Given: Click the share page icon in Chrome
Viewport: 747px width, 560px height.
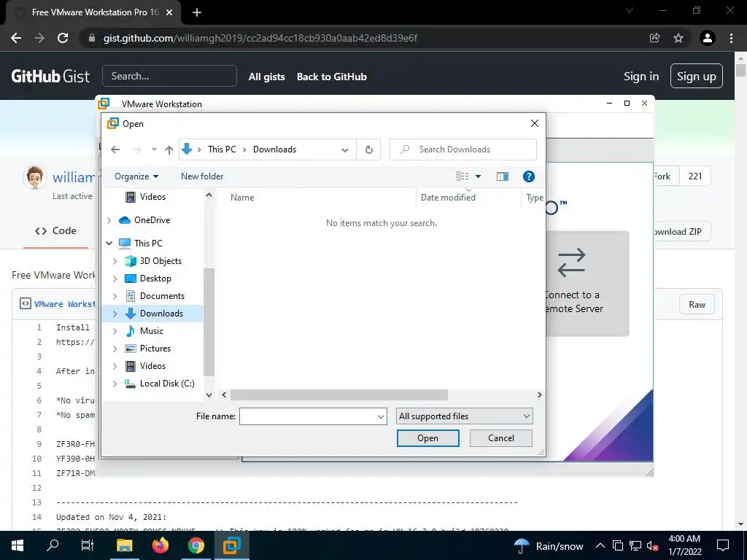Looking at the screenshot, I should point(654,38).
